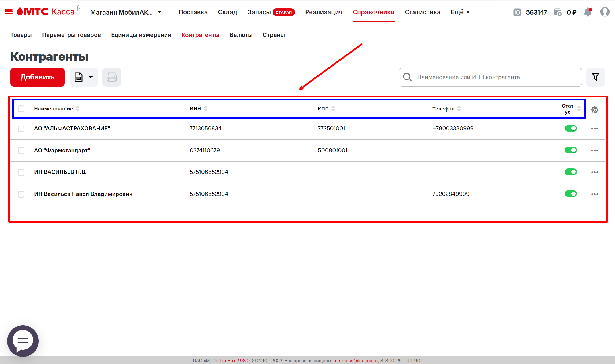The height and width of the screenshot is (364, 615).
Task: Toggle status of ИП ВАСИЛЬЕВ П.В.
Action: pos(571,172)
